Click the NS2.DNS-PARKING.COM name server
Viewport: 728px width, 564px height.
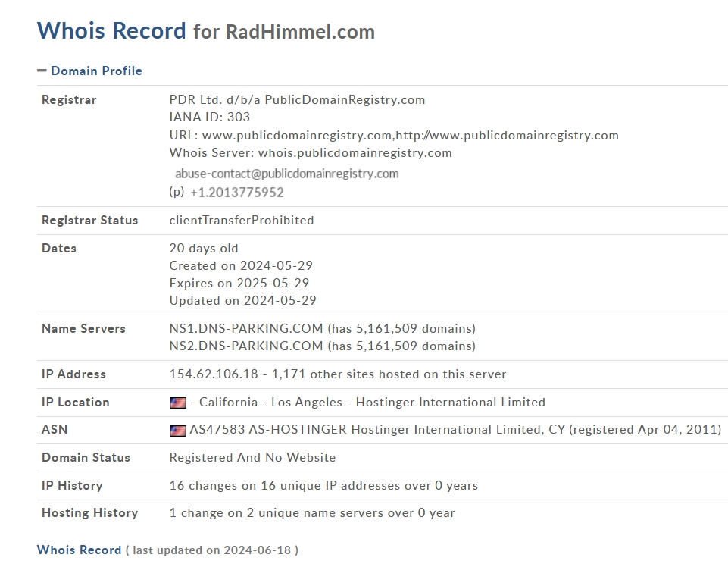(x=246, y=346)
